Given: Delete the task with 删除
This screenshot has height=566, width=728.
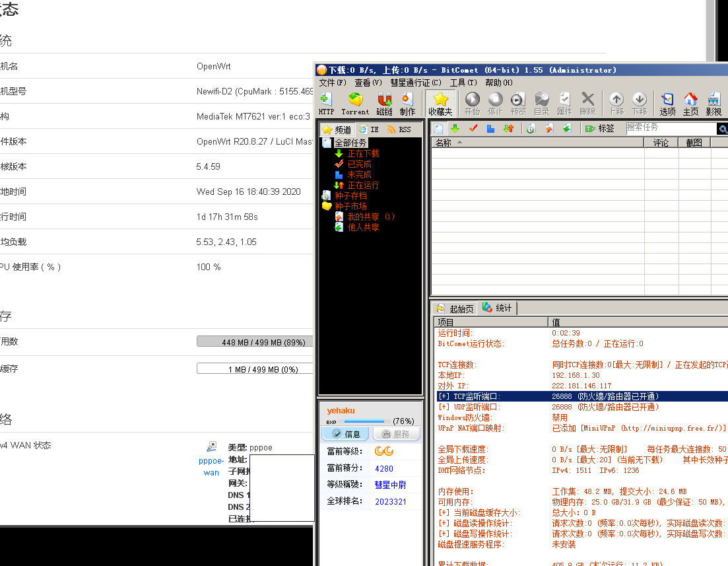Looking at the screenshot, I should (588, 103).
